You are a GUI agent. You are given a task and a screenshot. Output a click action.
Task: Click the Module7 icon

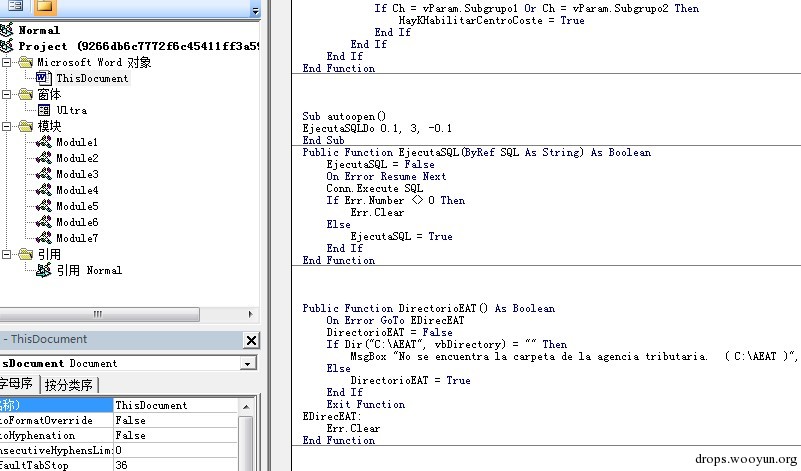pos(43,238)
